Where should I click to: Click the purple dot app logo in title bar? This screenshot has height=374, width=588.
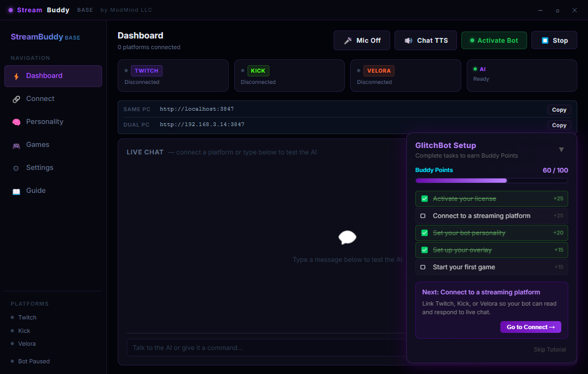[x=11, y=10]
